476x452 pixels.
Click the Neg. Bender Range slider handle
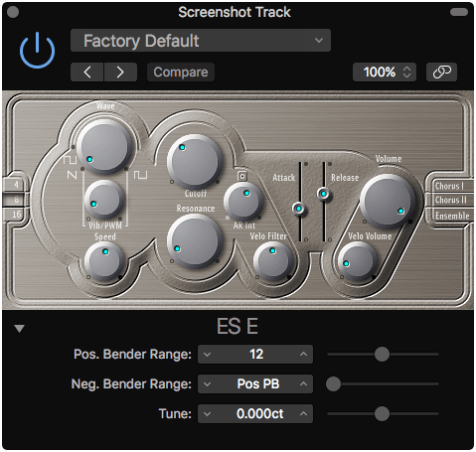pos(333,384)
